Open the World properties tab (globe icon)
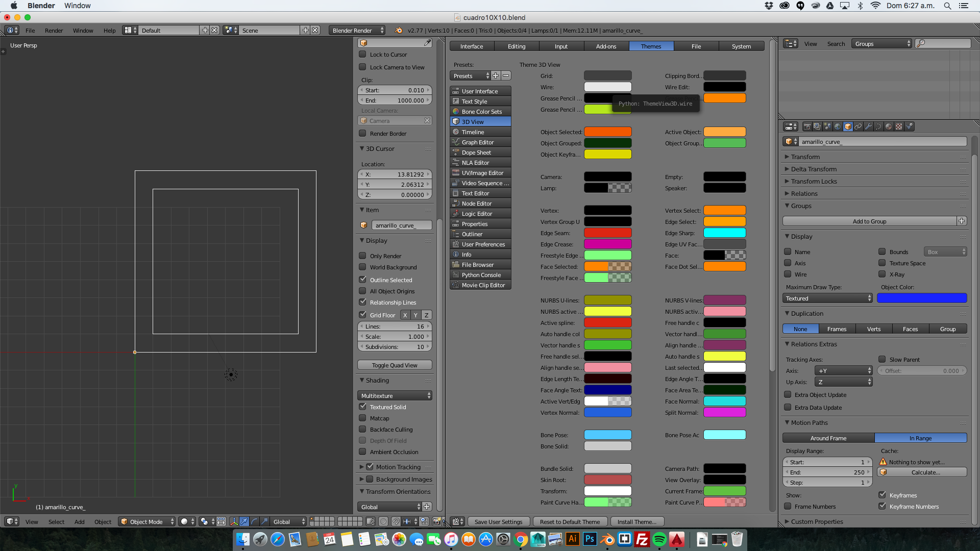Viewport: 980px width, 551px height. pyautogui.click(x=838, y=127)
